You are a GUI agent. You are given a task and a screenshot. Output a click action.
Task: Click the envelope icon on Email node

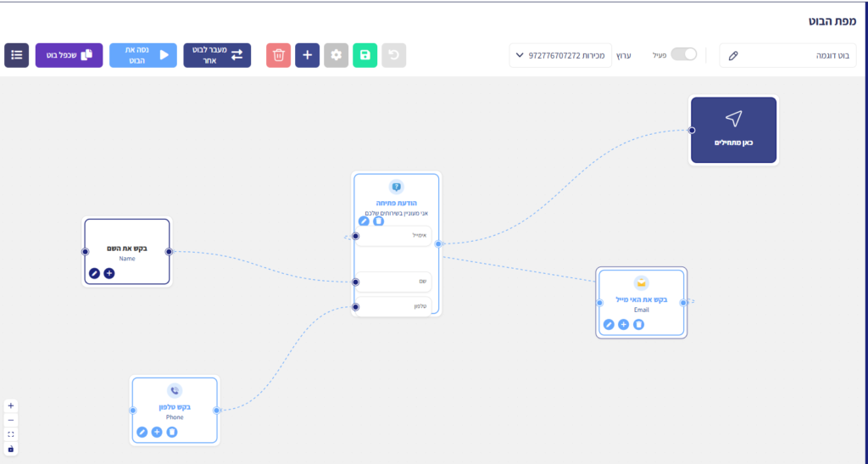(x=641, y=283)
